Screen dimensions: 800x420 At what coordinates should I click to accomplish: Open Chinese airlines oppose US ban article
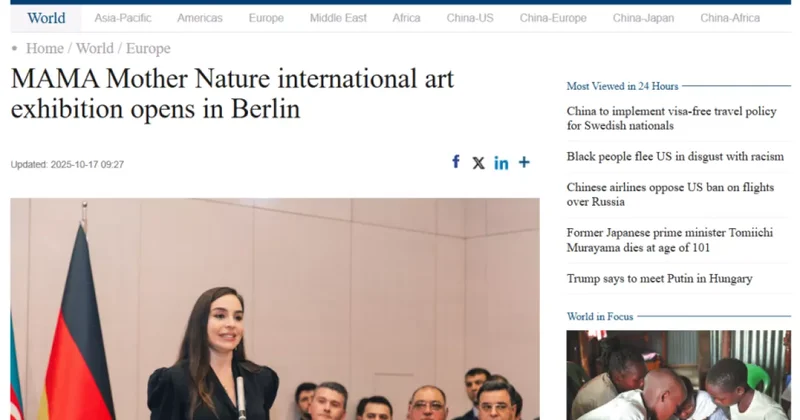[x=671, y=194]
